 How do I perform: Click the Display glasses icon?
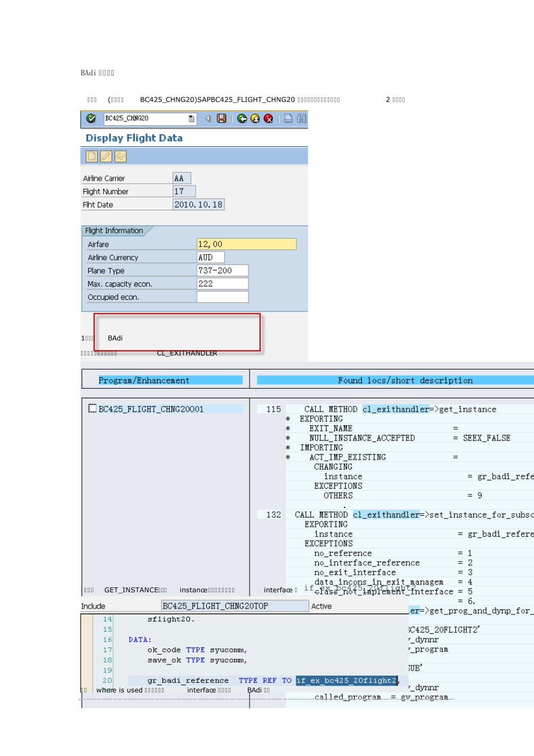120,156
